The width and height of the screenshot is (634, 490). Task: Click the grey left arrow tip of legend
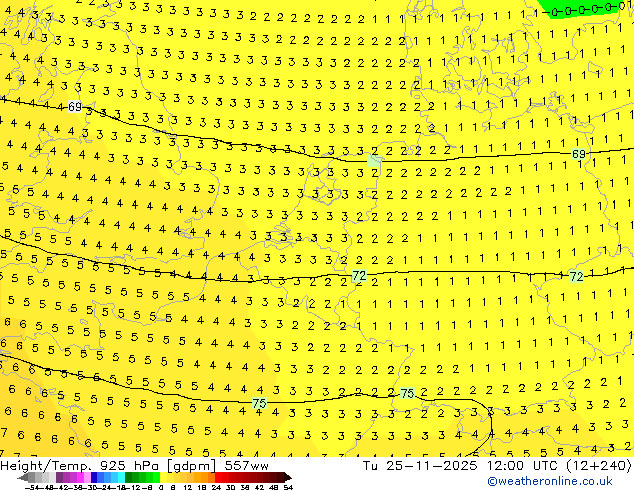(22, 478)
